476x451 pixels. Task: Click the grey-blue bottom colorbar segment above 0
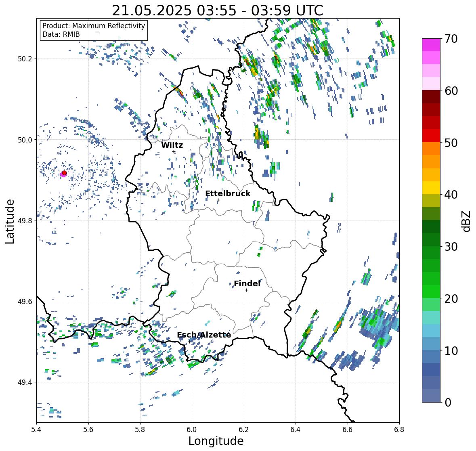tap(431, 395)
